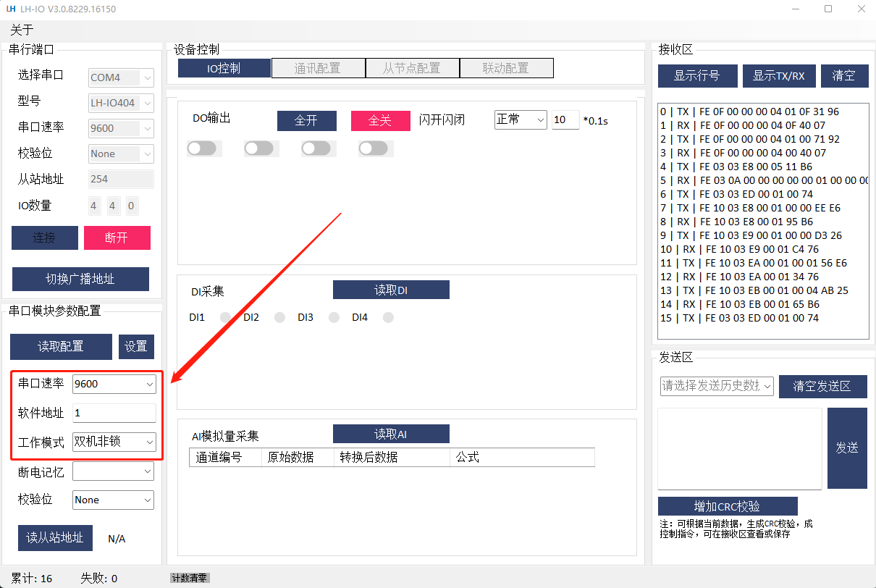This screenshot has height=588, width=876.
Task: Click the DI4 status indicator
Action: (x=389, y=317)
